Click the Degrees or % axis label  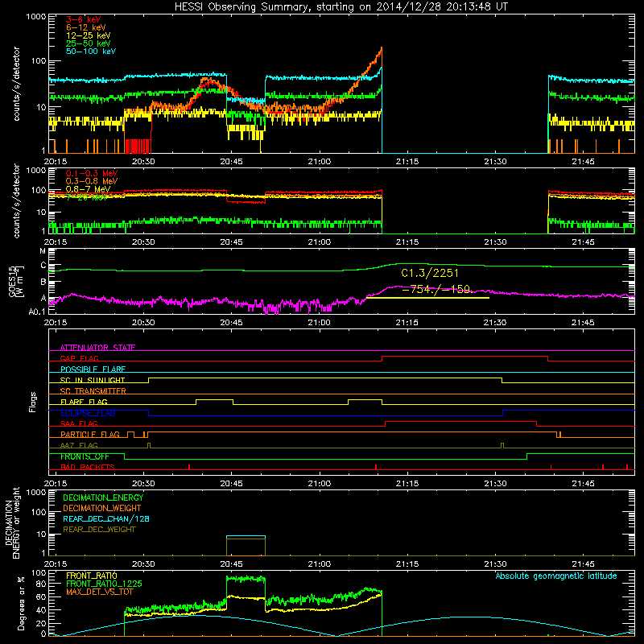pos(21,603)
